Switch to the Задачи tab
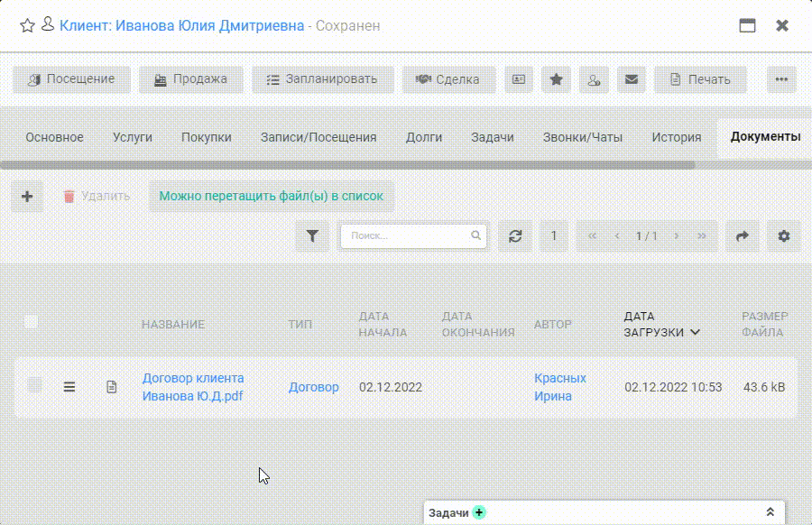 [x=493, y=137]
